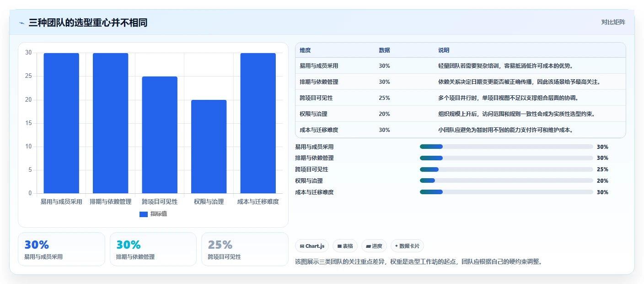Click the 成本与迁移难度 progress bar
The image size is (644, 284).
[x=506, y=192]
